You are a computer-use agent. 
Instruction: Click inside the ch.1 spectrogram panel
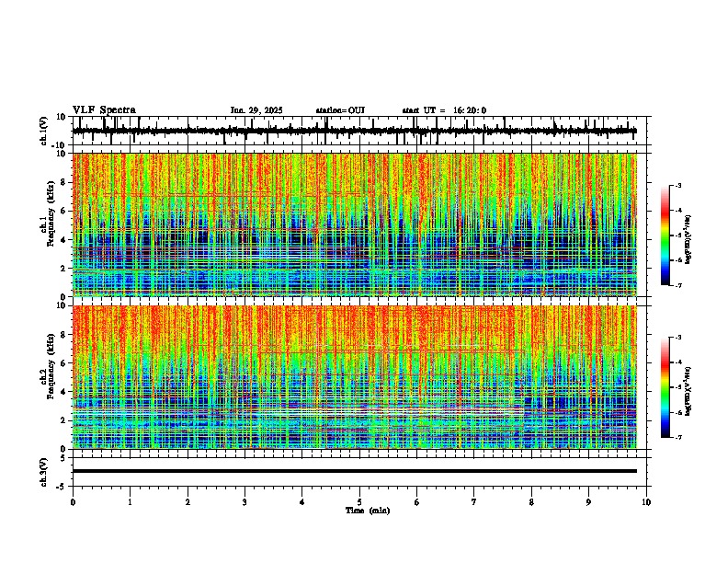pos(355,224)
